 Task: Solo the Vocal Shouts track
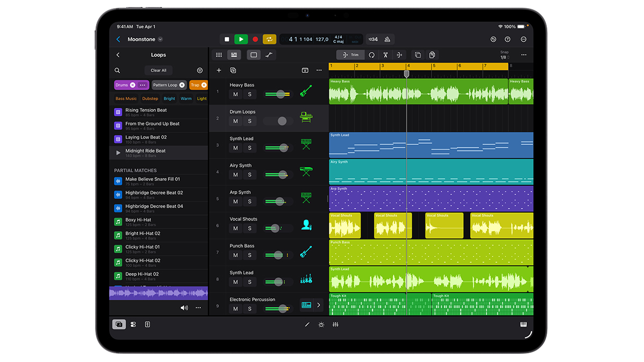pyautogui.click(x=249, y=228)
